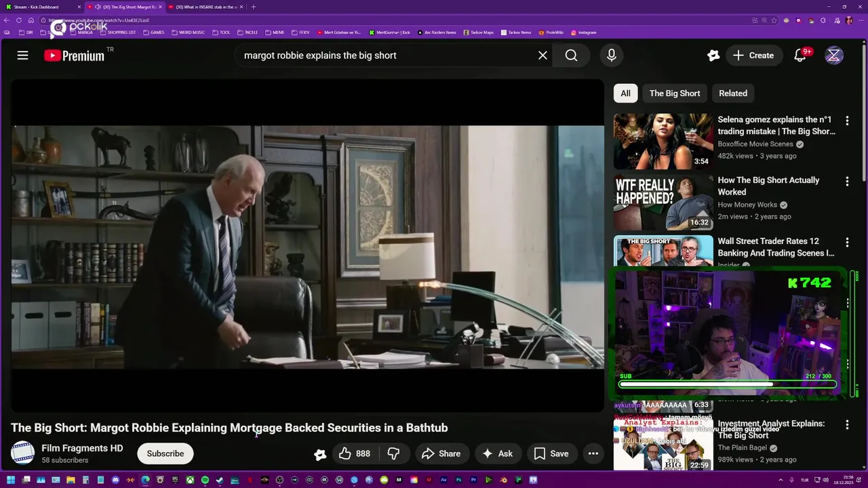Open a new browser tab
This screenshot has height=488, width=868.
point(254,7)
